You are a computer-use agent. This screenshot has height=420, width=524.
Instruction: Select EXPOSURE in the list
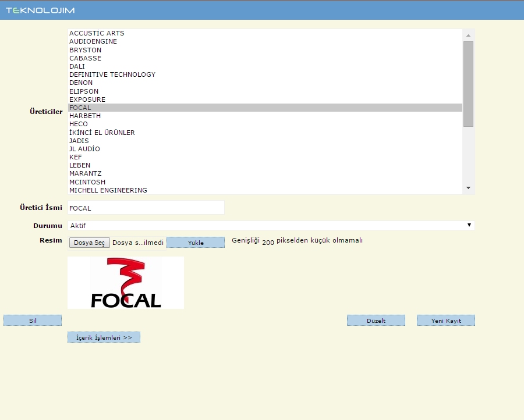click(x=265, y=99)
